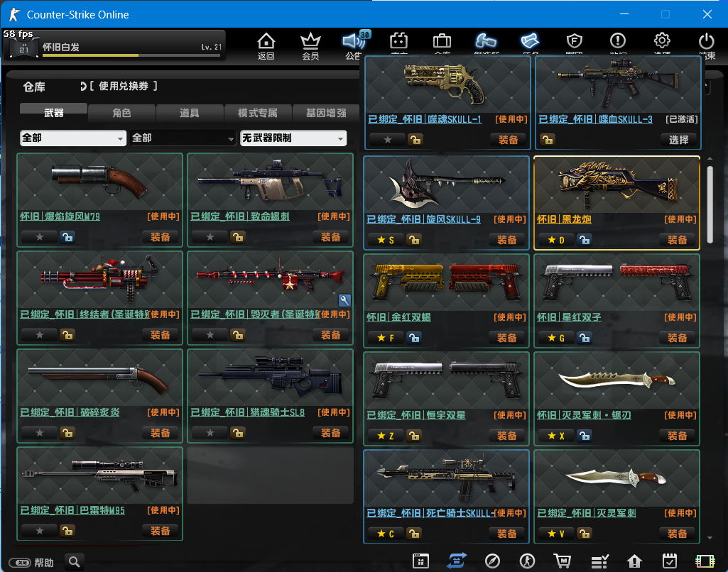The image size is (728, 572).
Task: Open the briefcase warehouse icon in top bar
Action: pyautogui.click(x=442, y=41)
